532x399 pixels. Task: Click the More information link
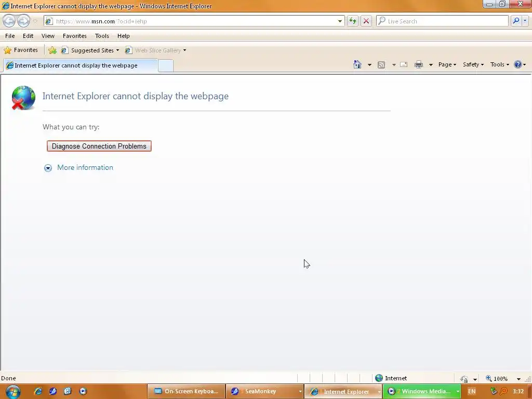[x=85, y=168]
